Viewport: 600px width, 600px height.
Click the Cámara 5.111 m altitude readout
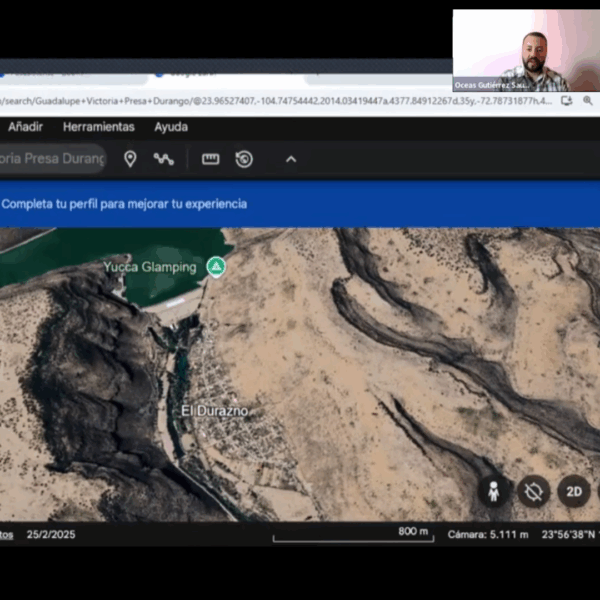pos(488,534)
